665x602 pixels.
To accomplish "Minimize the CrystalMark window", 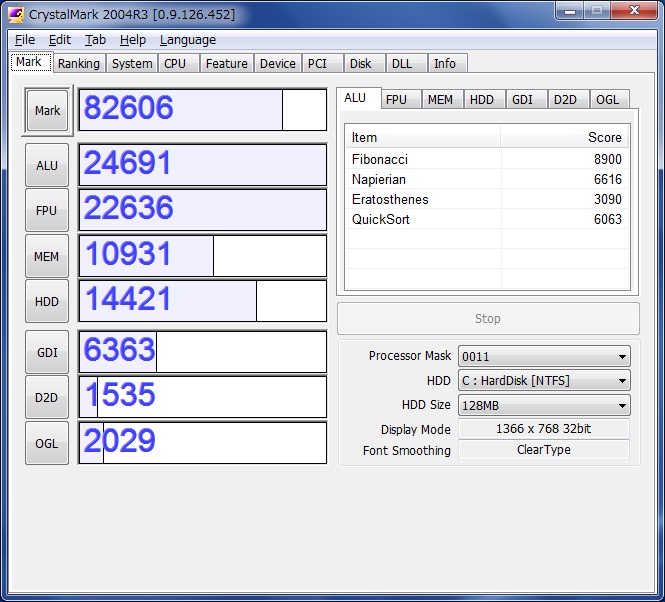I will coord(570,11).
